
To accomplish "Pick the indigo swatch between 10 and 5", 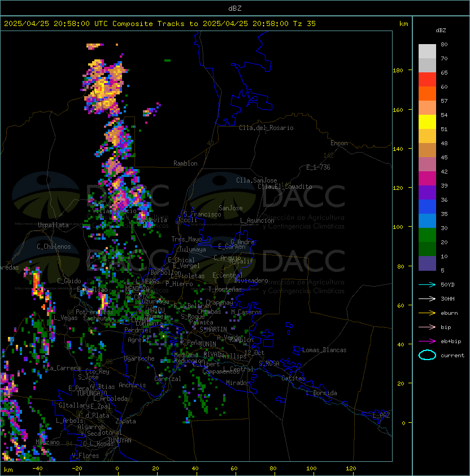I will coord(427,263).
